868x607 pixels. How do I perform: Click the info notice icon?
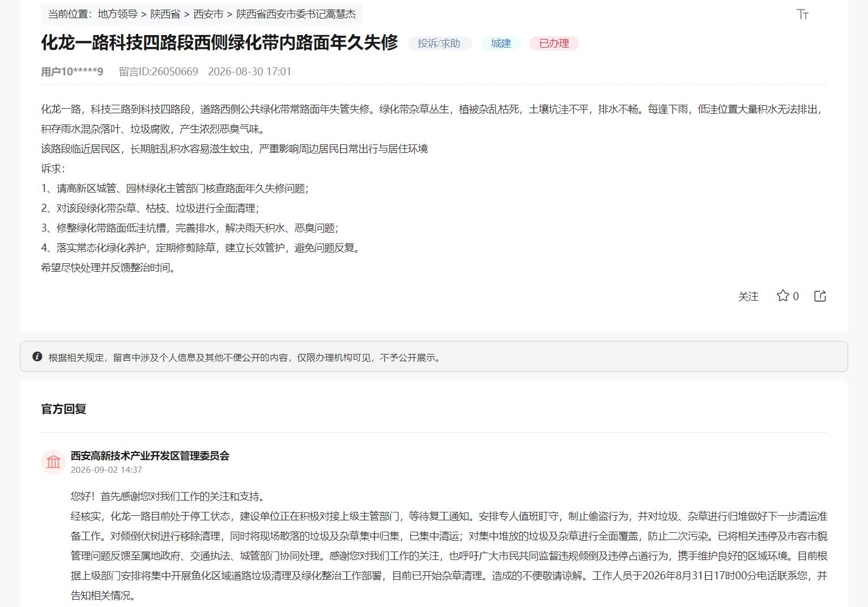pyautogui.click(x=37, y=357)
